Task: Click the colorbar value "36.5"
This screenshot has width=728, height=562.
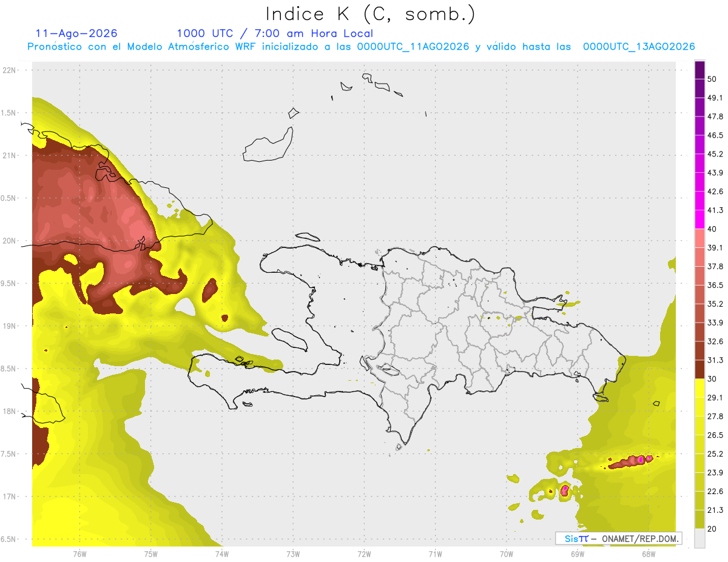Action: pos(715,285)
